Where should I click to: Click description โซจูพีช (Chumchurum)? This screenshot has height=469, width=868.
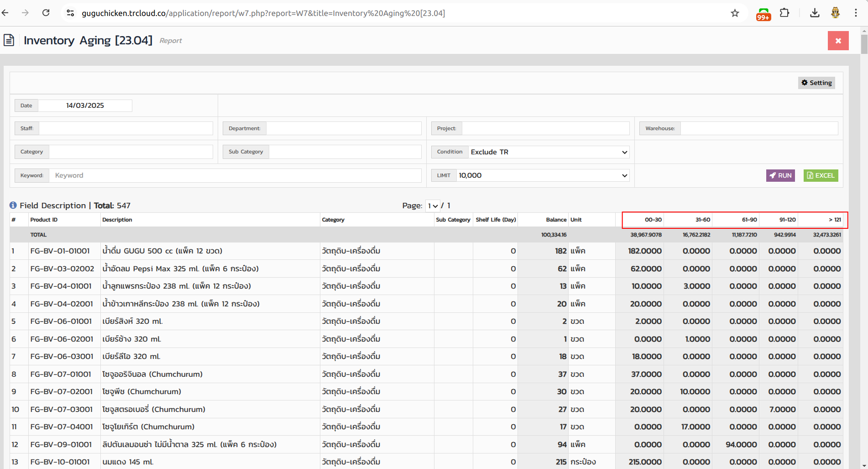(142, 391)
